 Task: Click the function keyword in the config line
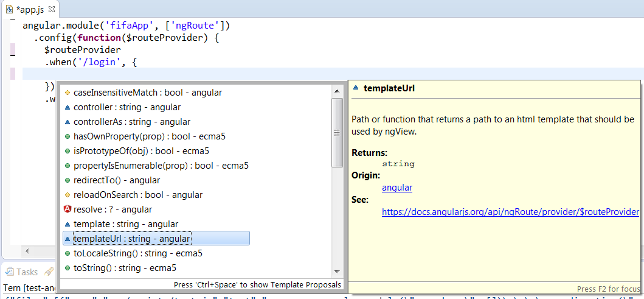point(99,38)
